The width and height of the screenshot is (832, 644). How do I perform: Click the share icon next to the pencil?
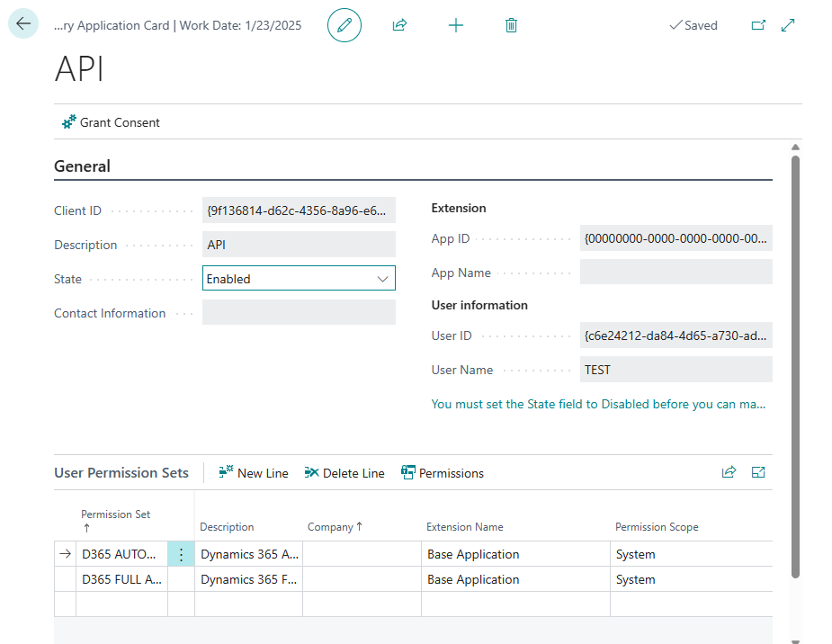(398, 25)
